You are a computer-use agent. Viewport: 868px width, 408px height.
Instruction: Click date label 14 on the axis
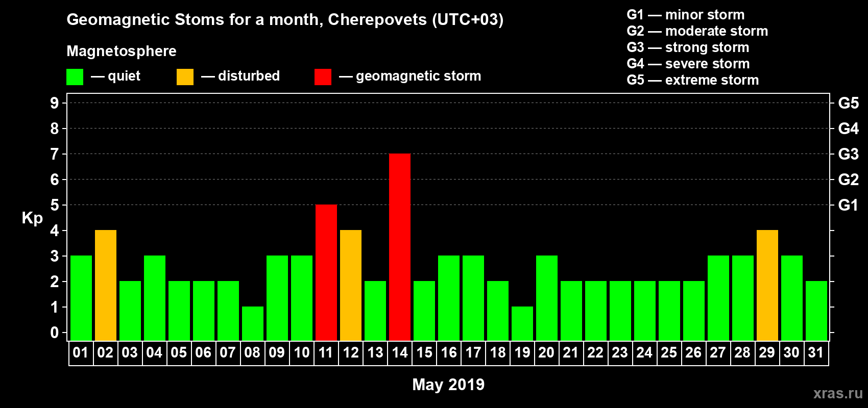[399, 352]
